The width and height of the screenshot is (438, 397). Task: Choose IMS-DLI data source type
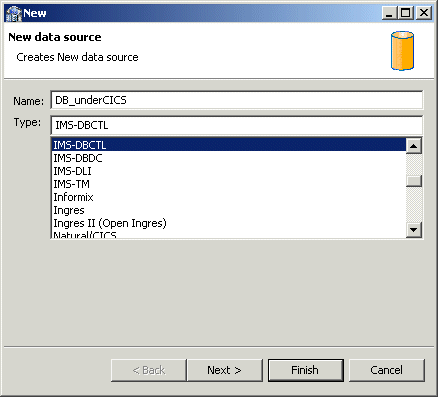click(x=229, y=171)
